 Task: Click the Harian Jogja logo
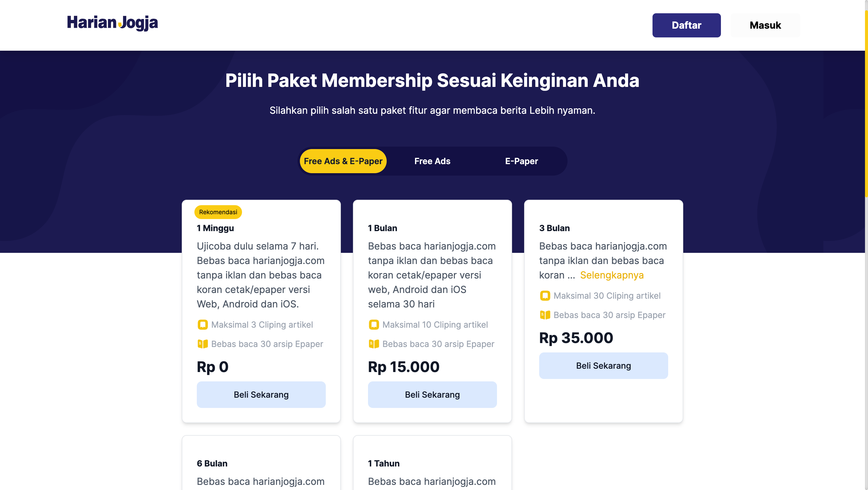pos(112,23)
